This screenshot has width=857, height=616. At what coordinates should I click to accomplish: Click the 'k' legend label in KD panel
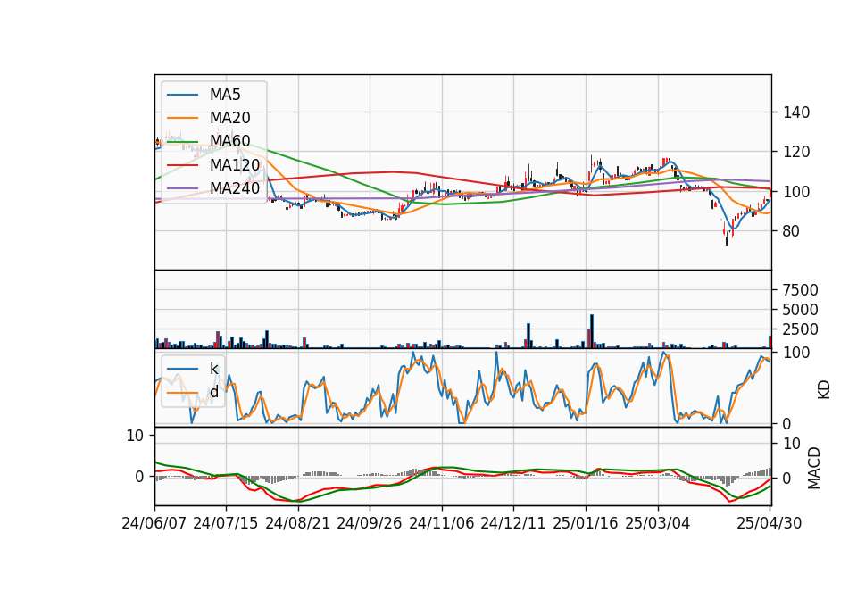coord(213,369)
